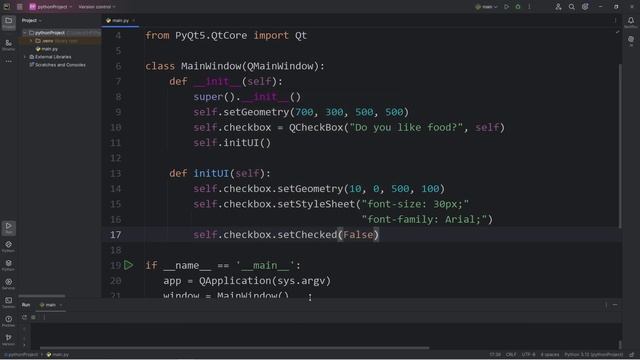Open IDE settings gear icon
The height and width of the screenshot is (360, 640).
point(585,7)
